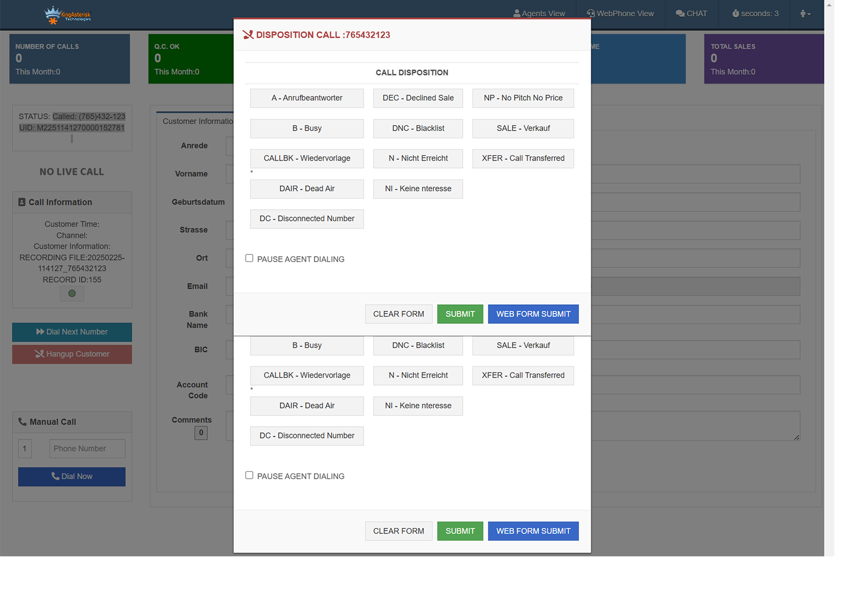Click the Comments box resize handle
Screen dimensions: 868x609
tap(796, 437)
